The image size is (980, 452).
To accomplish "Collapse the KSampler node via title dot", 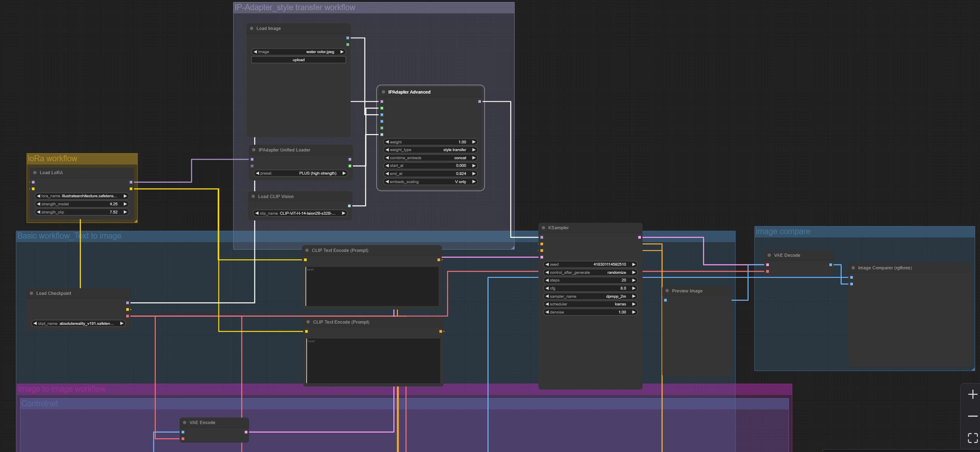I will pos(543,228).
